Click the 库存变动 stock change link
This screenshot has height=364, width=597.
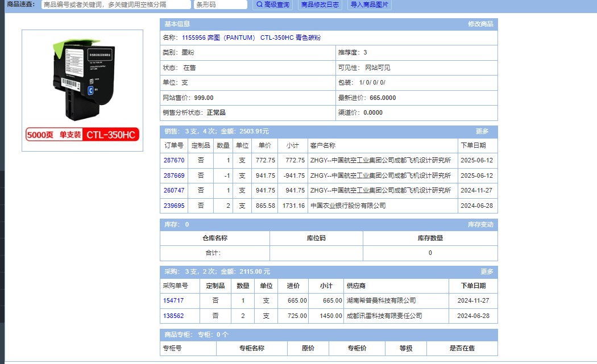click(480, 224)
